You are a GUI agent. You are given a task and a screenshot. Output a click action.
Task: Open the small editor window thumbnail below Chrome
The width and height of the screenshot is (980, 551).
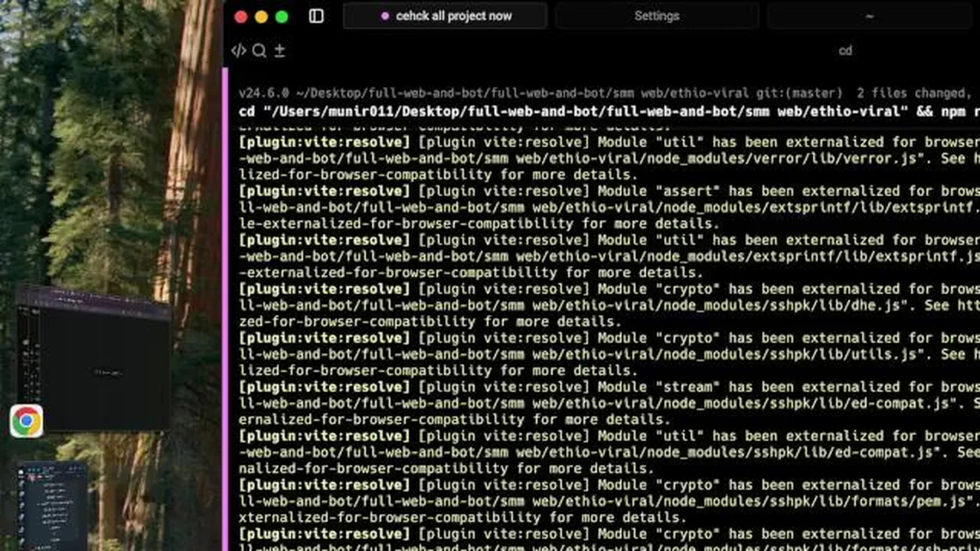52,506
